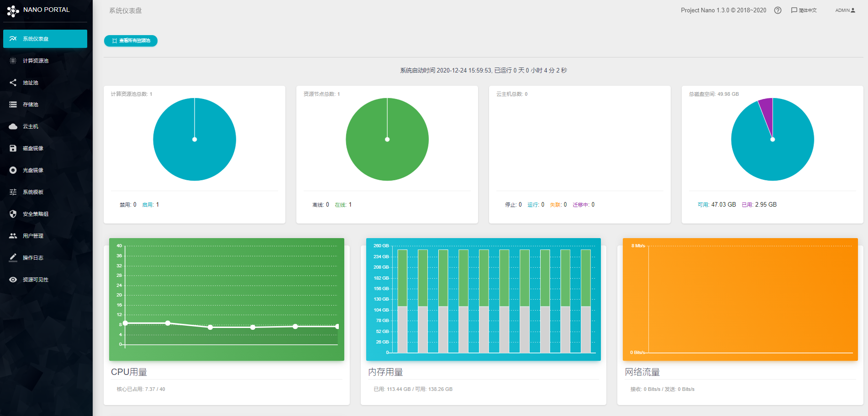Click the 资源节点总数: 1 label
The image size is (868, 416).
322,94
